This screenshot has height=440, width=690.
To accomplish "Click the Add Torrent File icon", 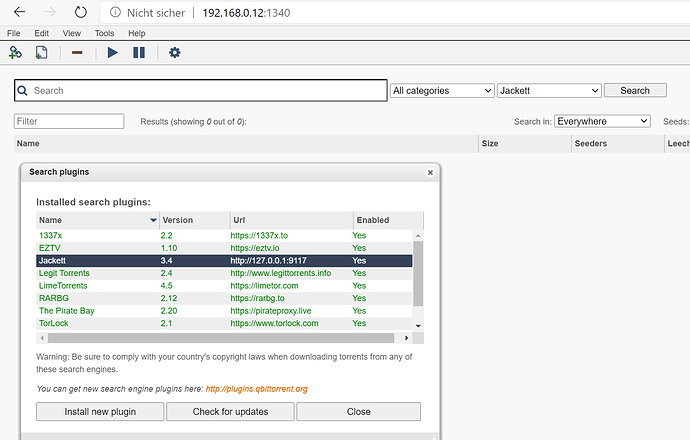I will [41, 52].
